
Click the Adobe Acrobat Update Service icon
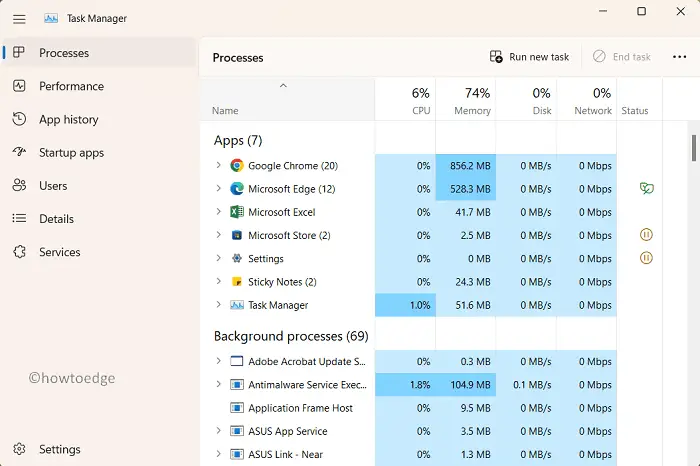pyautogui.click(x=237, y=361)
